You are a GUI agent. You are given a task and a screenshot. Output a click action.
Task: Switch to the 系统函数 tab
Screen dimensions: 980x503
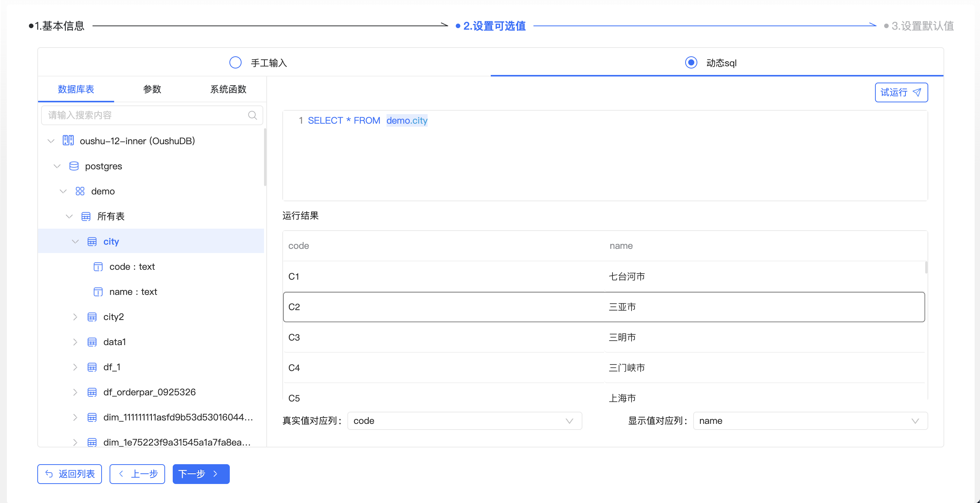pos(228,89)
